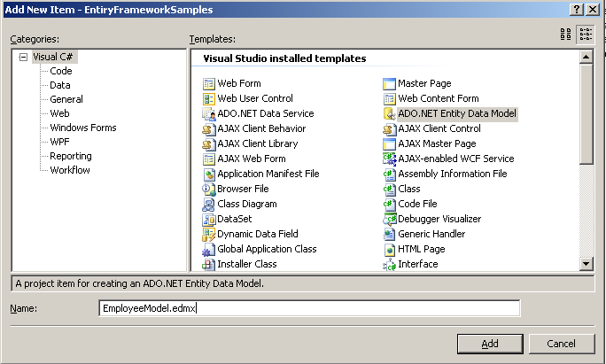Select the 'AJAX Client Library' label
The width and height of the screenshot is (606, 364).
pyautogui.click(x=258, y=143)
